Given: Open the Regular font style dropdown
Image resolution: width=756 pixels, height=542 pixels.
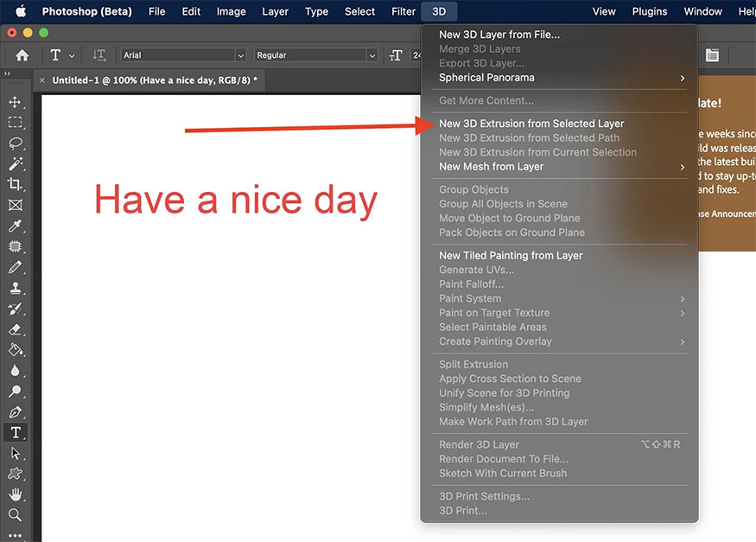Looking at the screenshot, I should tap(315, 55).
